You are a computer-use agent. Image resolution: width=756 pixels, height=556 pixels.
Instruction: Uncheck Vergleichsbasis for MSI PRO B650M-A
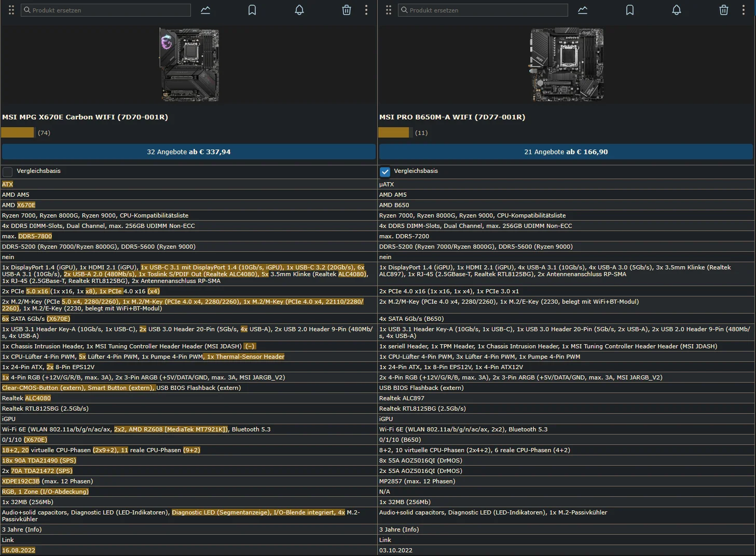(385, 171)
